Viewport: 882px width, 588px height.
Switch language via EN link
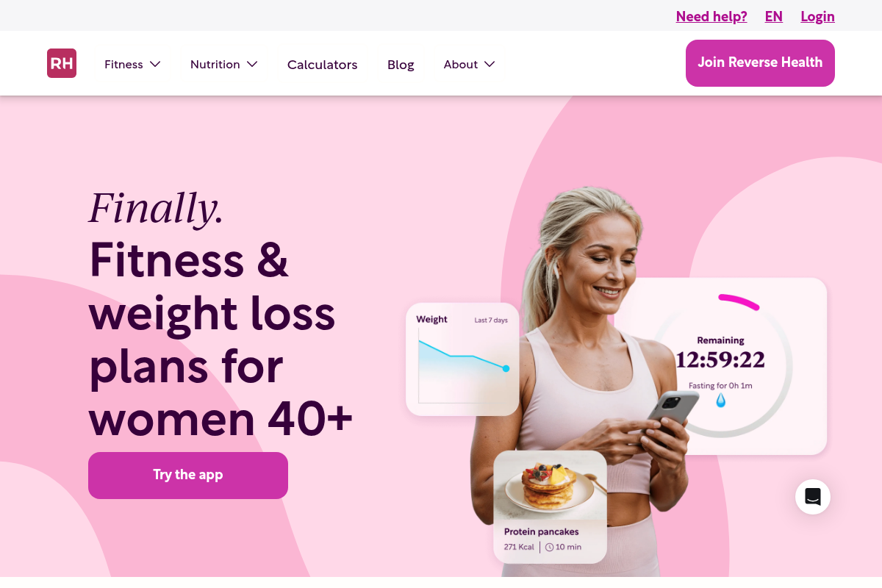[x=774, y=16]
